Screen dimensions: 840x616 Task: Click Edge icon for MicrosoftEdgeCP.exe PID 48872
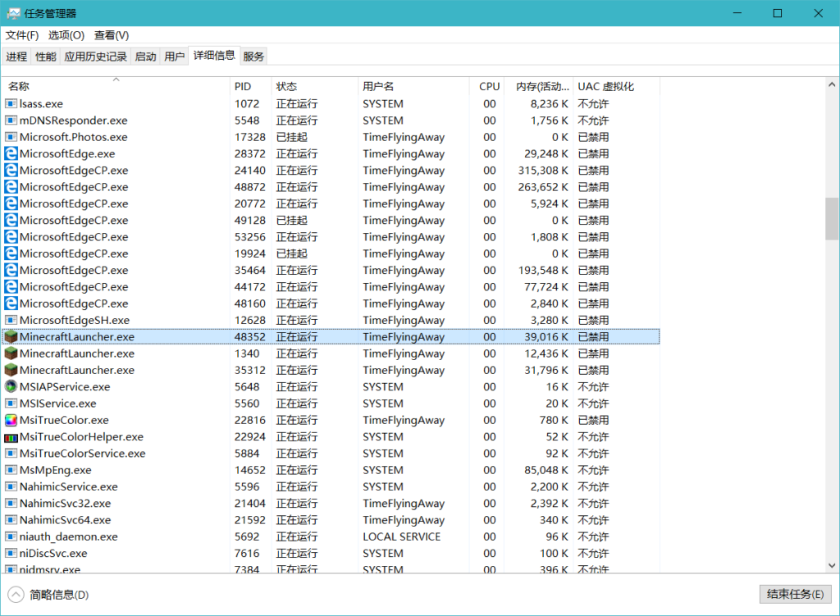point(11,186)
